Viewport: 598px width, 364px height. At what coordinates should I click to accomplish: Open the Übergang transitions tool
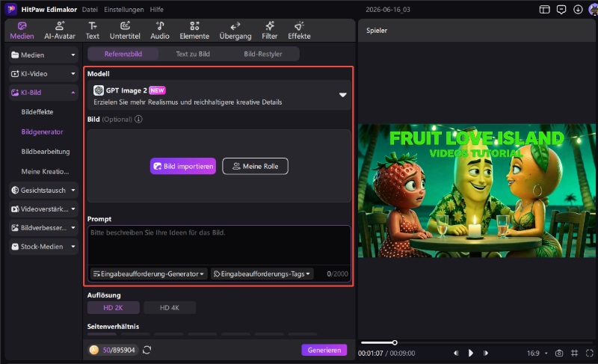235,31
